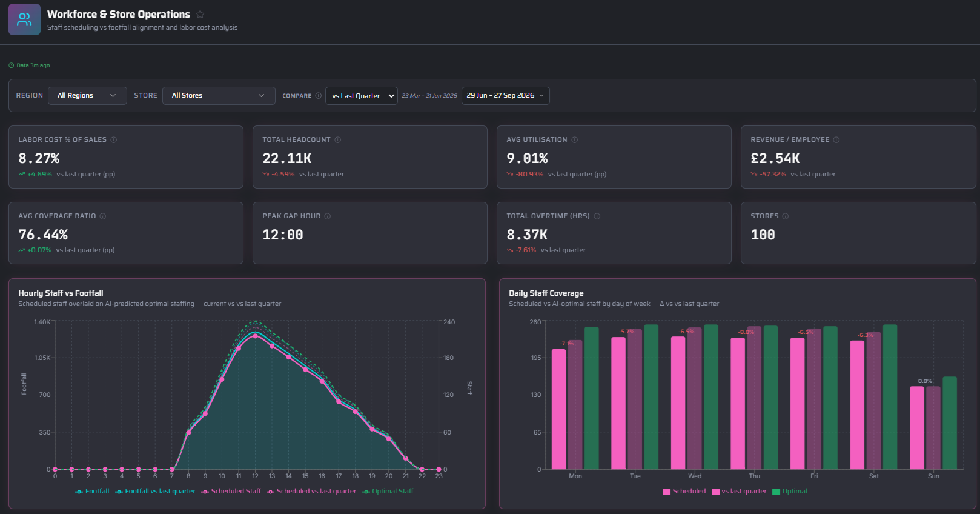The height and width of the screenshot is (514, 980).
Task: Click the downward trend icon in Avg Utilisation card
Action: click(x=510, y=175)
